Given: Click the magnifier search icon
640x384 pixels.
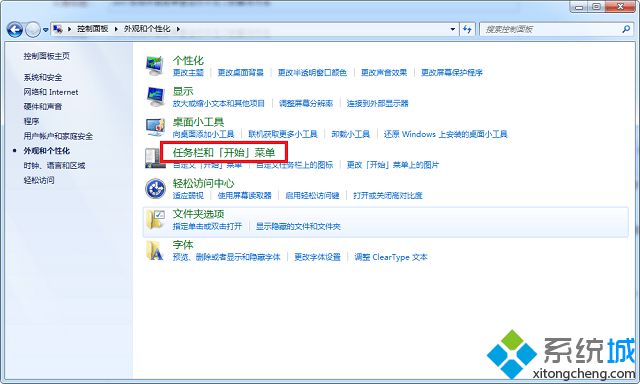Looking at the screenshot, I should [626, 29].
